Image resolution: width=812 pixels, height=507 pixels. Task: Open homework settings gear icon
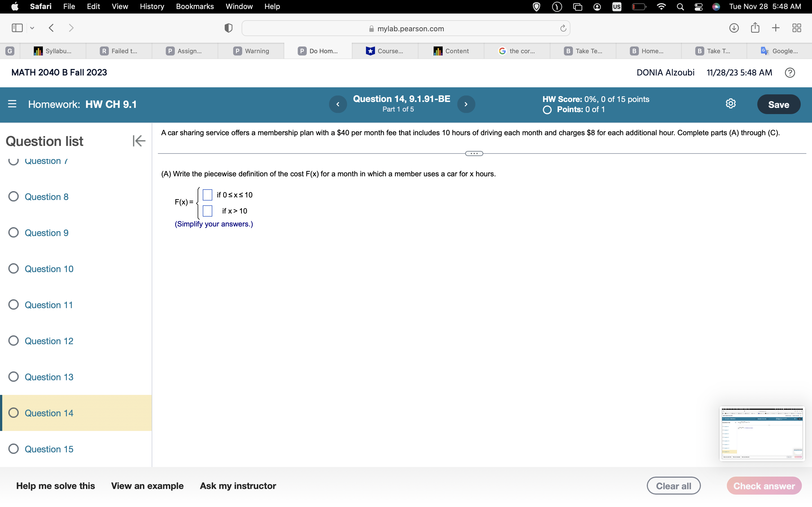click(731, 104)
